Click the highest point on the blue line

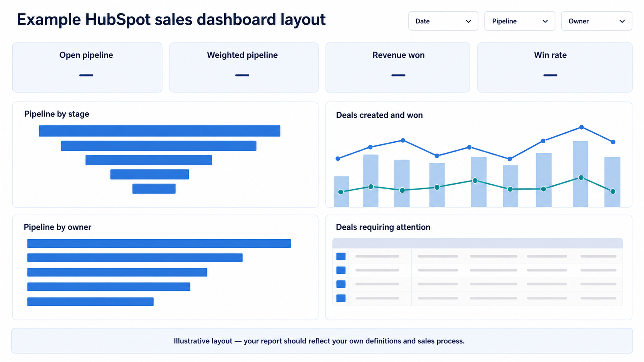click(x=581, y=127)
